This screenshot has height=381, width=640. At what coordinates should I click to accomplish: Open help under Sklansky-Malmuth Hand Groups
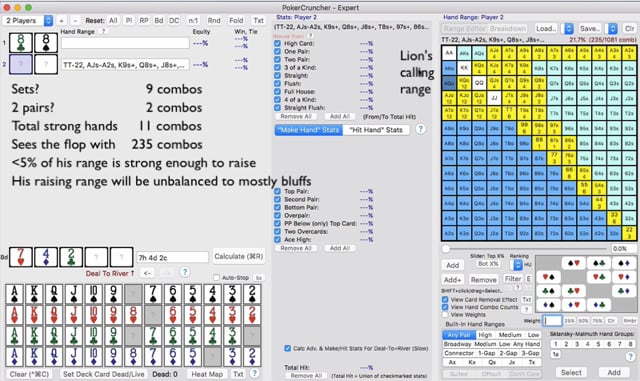click(x=630, y=356)
